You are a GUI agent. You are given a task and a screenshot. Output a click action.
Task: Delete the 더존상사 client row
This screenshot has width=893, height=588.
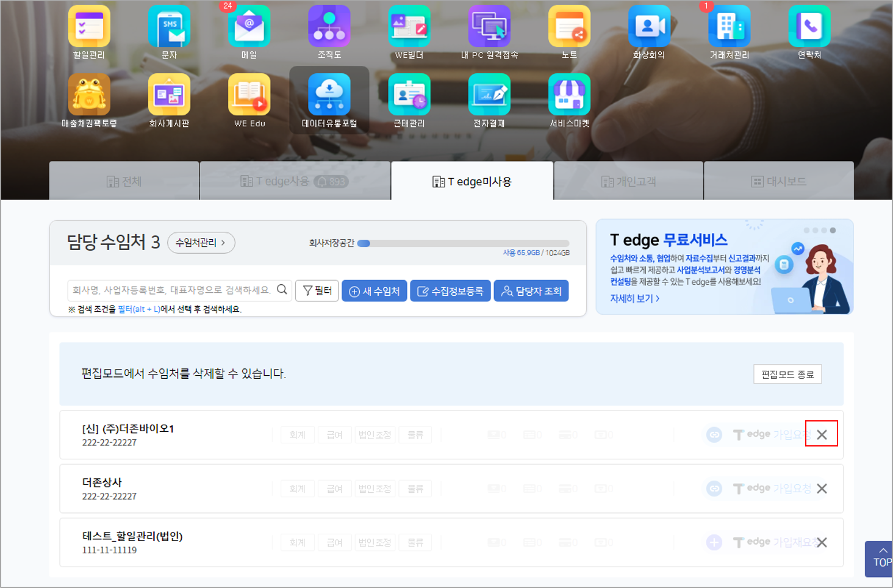tap(822, 489)
